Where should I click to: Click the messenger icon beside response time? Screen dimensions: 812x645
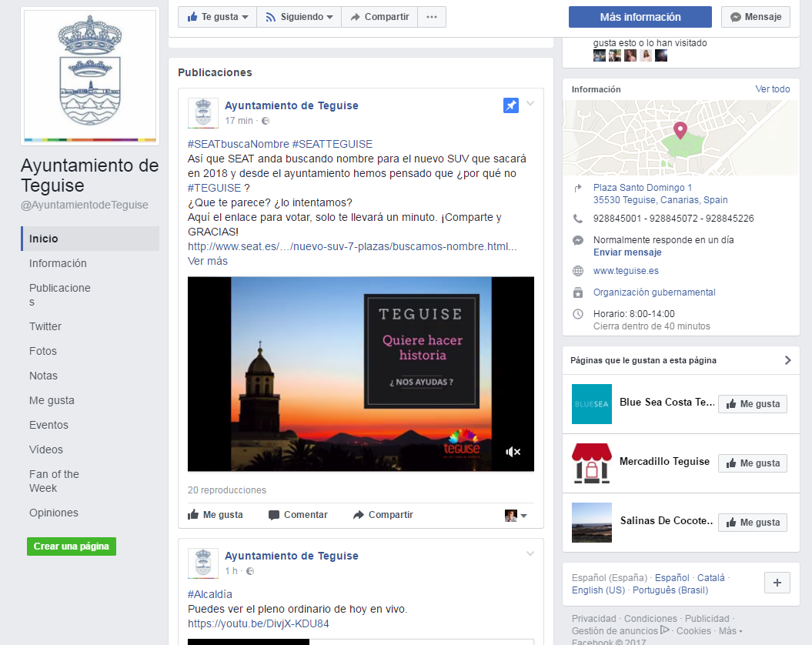[x=578, y=240]
